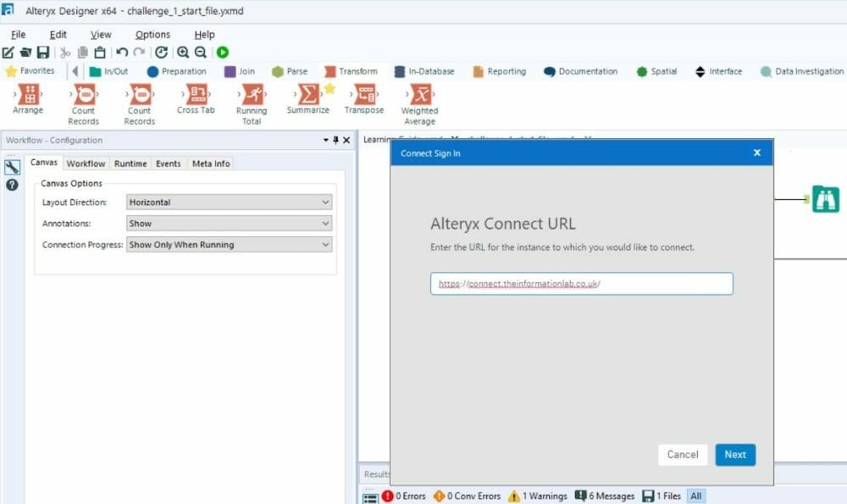Open the Join tool category
The height and width of the screenshot is (504, 847).
(x=240, y=71)
